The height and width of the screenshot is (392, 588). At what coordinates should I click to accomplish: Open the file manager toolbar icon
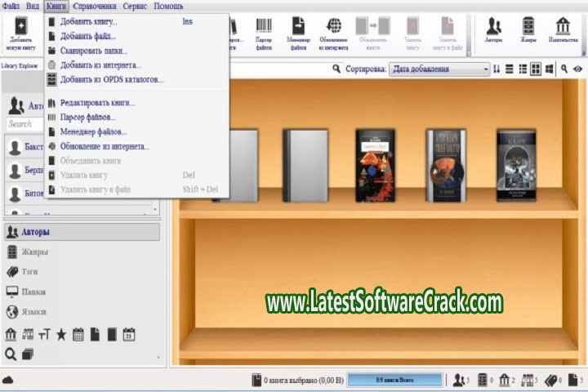coord(299,33)
